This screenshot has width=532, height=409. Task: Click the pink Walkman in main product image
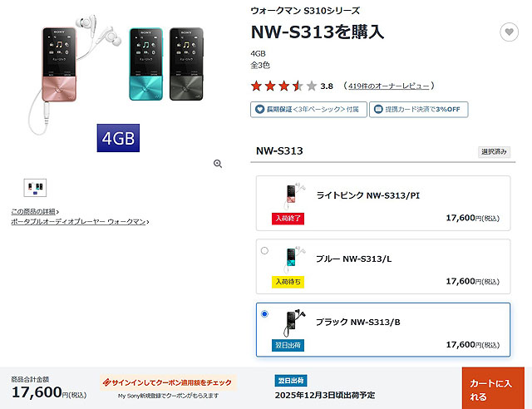tap(59, 65)
